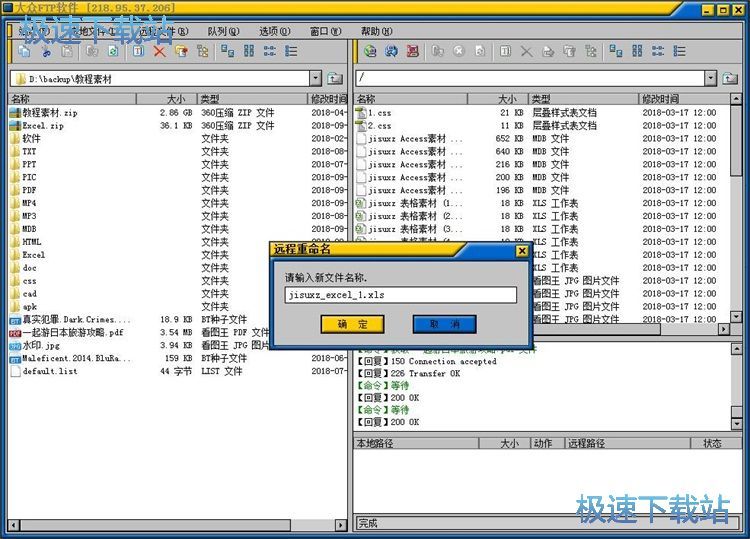This screenshot has width=750, height=539.
Task: Expand the remote path dropdown
Action: 711,78
